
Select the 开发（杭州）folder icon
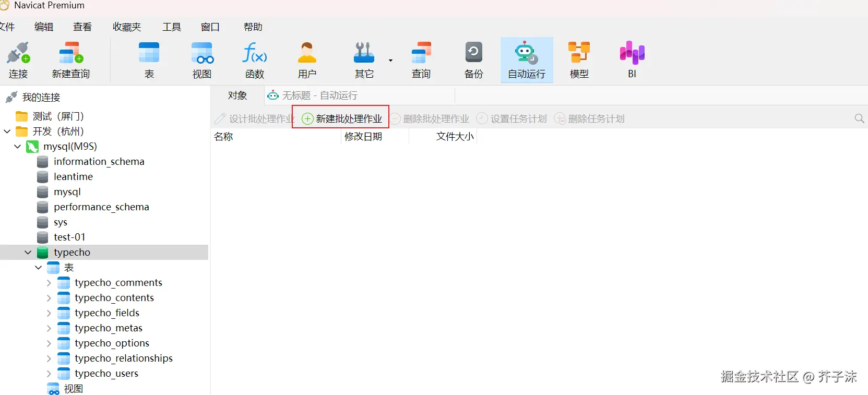[22, 131]
